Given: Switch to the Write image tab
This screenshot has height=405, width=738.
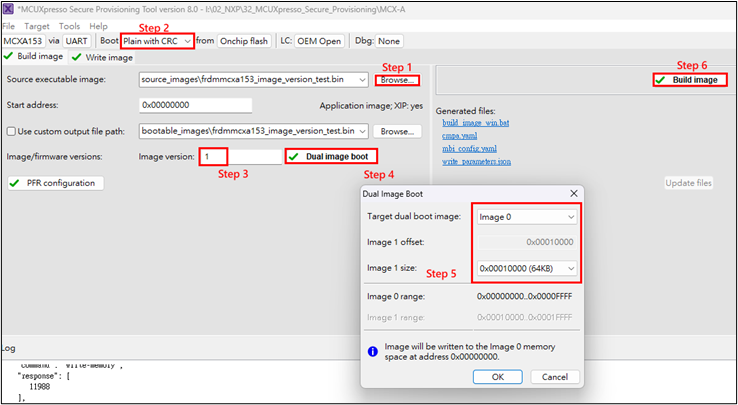Looking at the screenshot, I should point(102,57).
